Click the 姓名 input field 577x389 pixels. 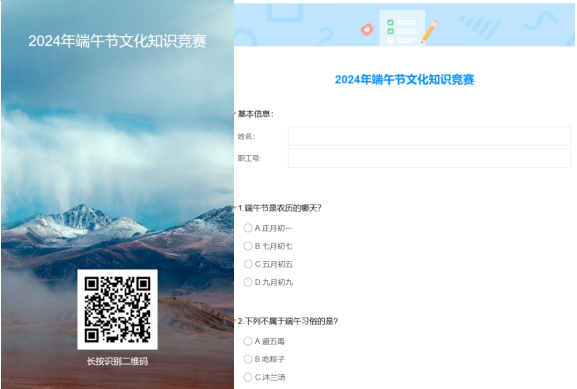(429, 136)
